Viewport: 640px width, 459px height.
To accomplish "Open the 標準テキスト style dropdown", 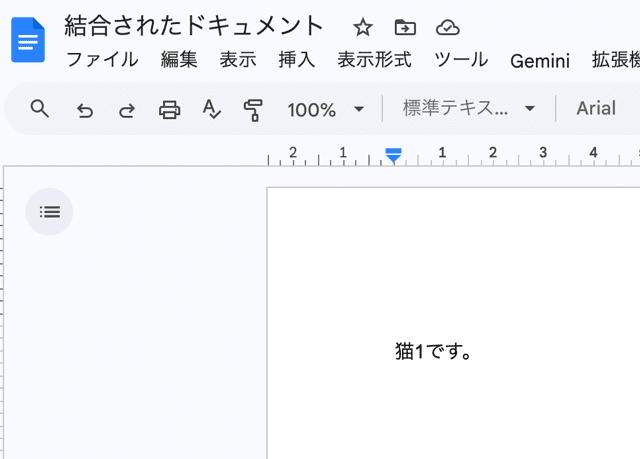I will 469,109.
